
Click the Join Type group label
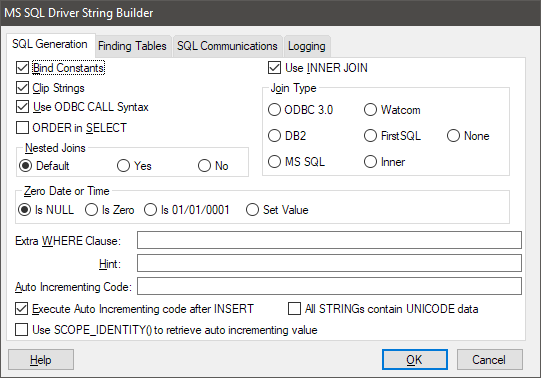[x=293, y=88]
